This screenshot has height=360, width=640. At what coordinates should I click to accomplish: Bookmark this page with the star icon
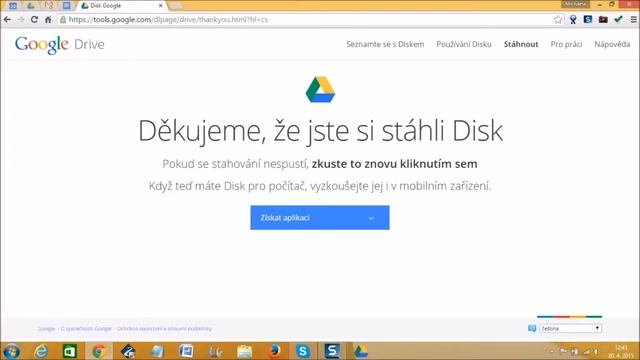click(x=558, y=20)
